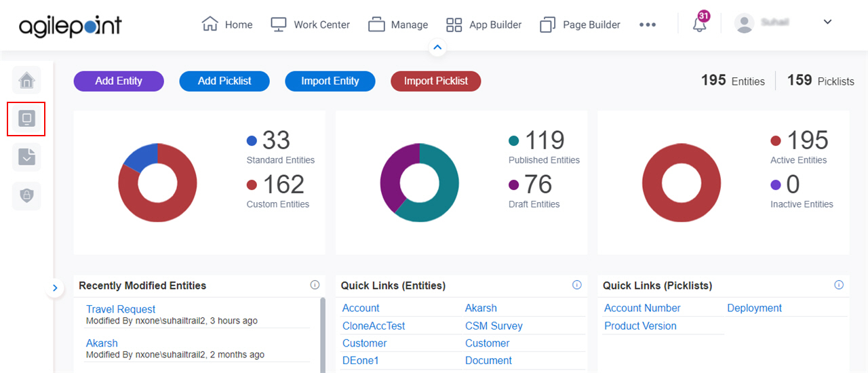Open the Travel Request entity link
Image resolution: width=868 pixels, height=373 pixels.
(121, 309)
